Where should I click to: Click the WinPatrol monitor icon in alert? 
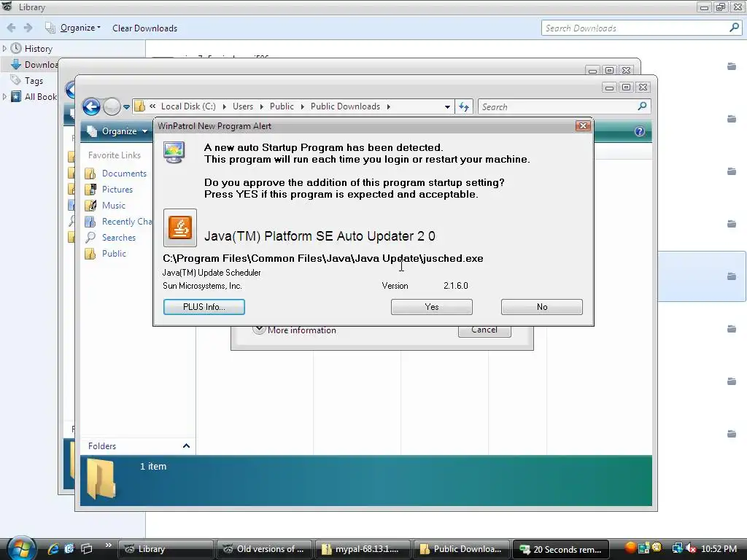click(x=174, y=152)
